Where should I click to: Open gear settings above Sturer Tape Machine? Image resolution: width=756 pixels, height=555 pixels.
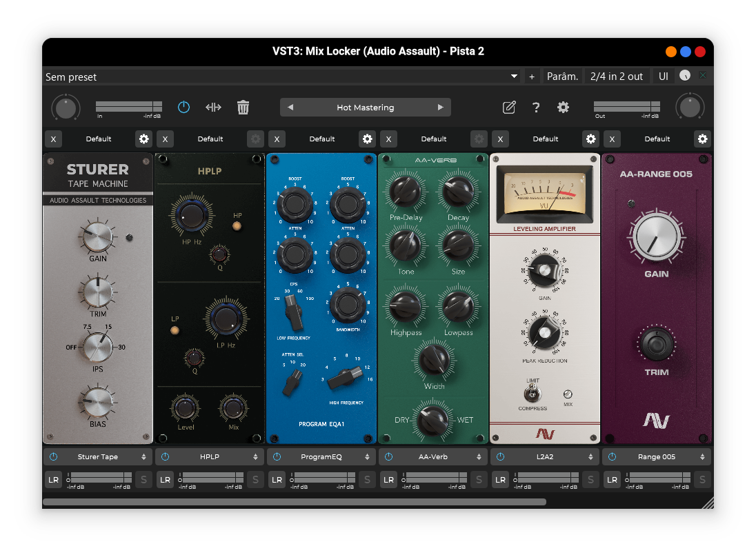coord(143,139)
